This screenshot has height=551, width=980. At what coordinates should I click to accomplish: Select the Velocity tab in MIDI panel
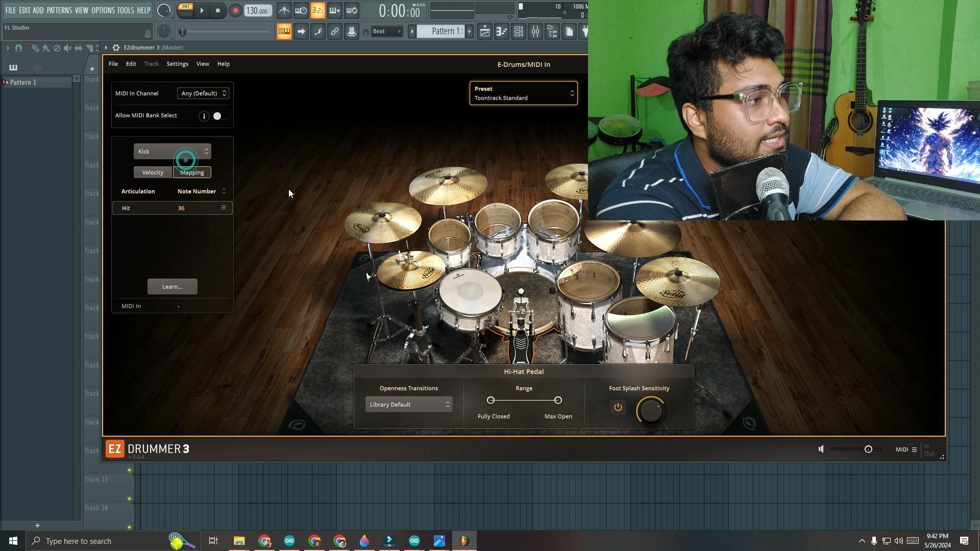pyautogui.click(x=153, y=172)
